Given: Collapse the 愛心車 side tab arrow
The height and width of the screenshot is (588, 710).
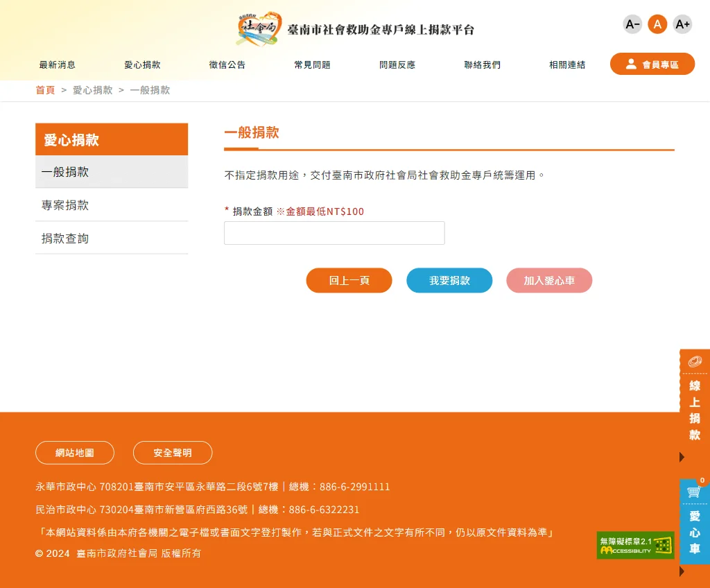Looking at the screenshot, I should (x=682, y=571).
